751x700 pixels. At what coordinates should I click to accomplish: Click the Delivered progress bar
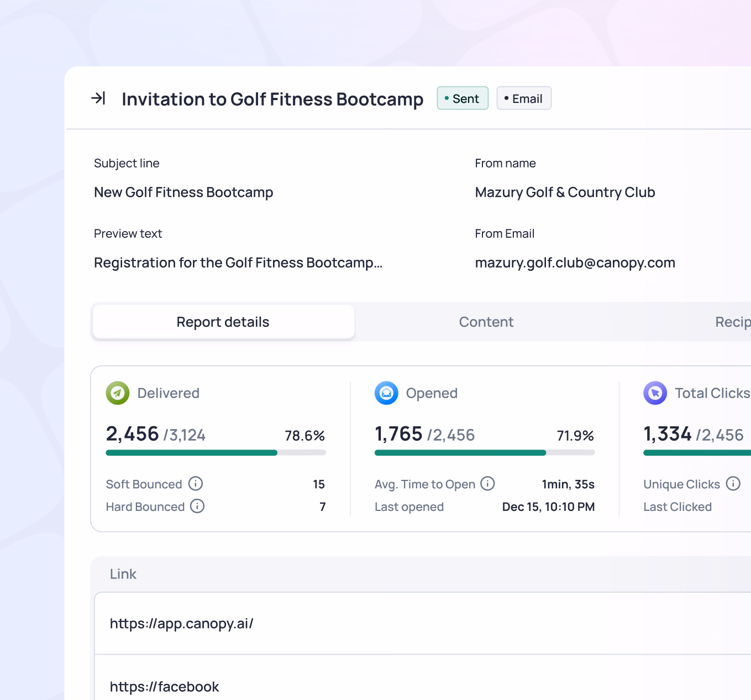click(x=216, y=453)
